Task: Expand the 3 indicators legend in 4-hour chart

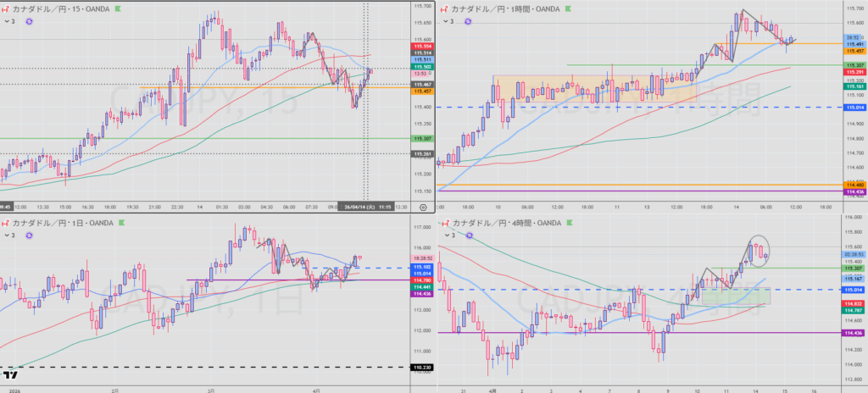Action: click(x=448, y=234)
